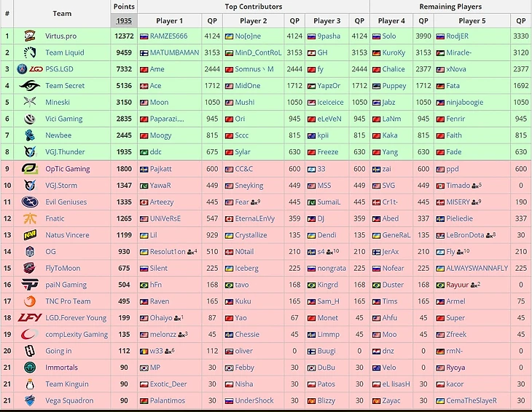Open the LGD.Forever Young team link
The image size is (532, 412).
click(x=76, y=318)
